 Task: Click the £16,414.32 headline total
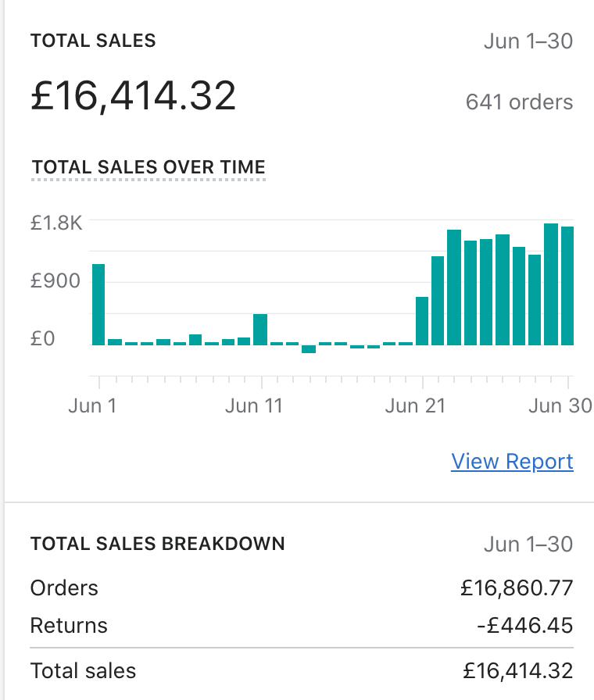(x=134, y=96)
